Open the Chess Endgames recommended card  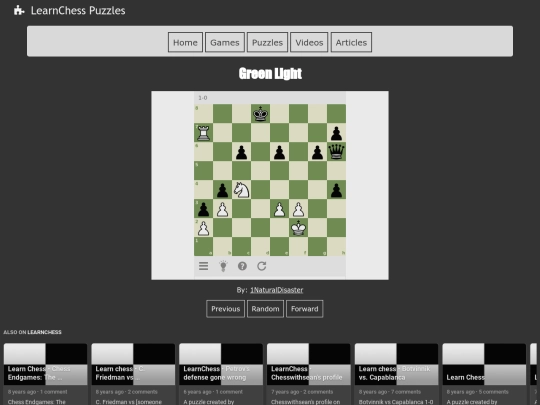(45, 374)
